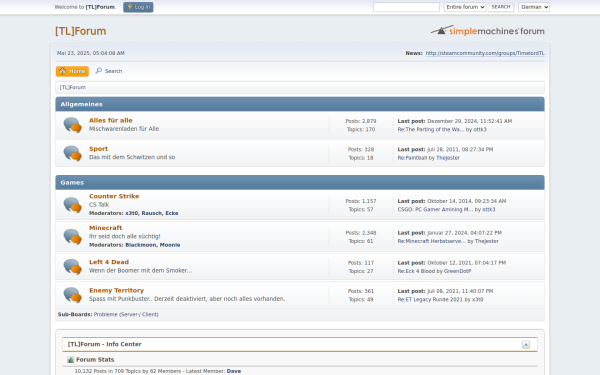Open last post Re:The Parting of the Wa...
This screenshot has height=375, width=600.
431,129
